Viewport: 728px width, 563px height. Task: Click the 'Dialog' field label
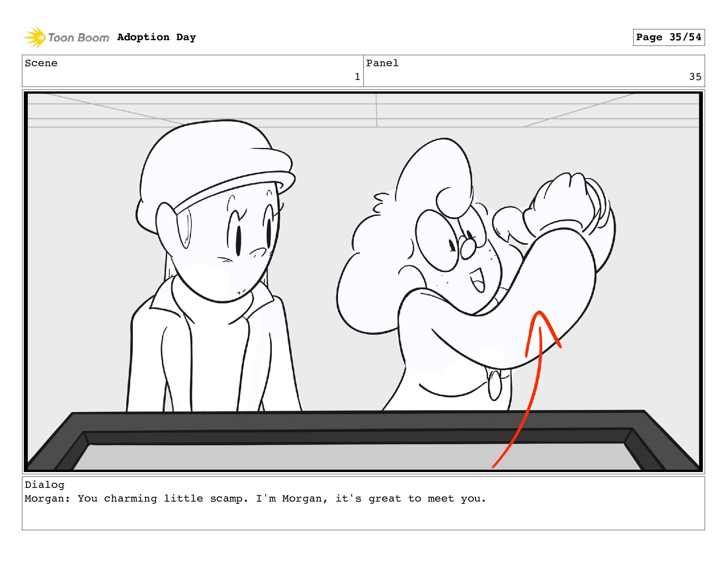click(45, 485)
